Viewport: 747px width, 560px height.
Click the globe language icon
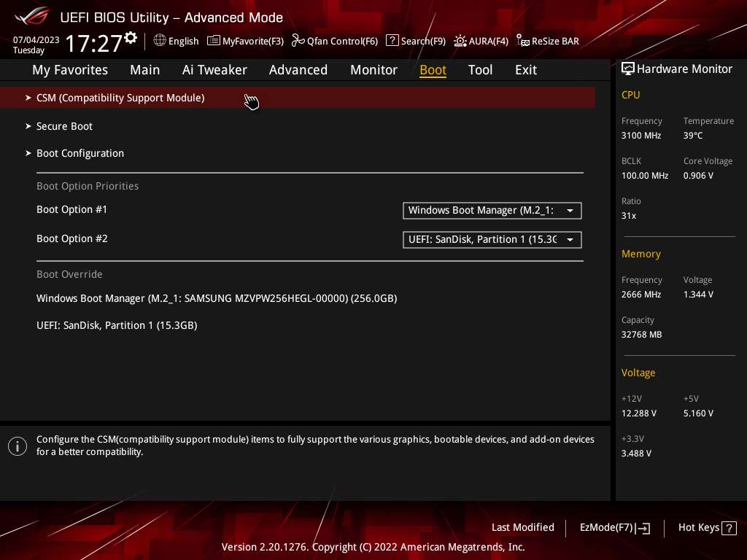[x=160, y=41]
